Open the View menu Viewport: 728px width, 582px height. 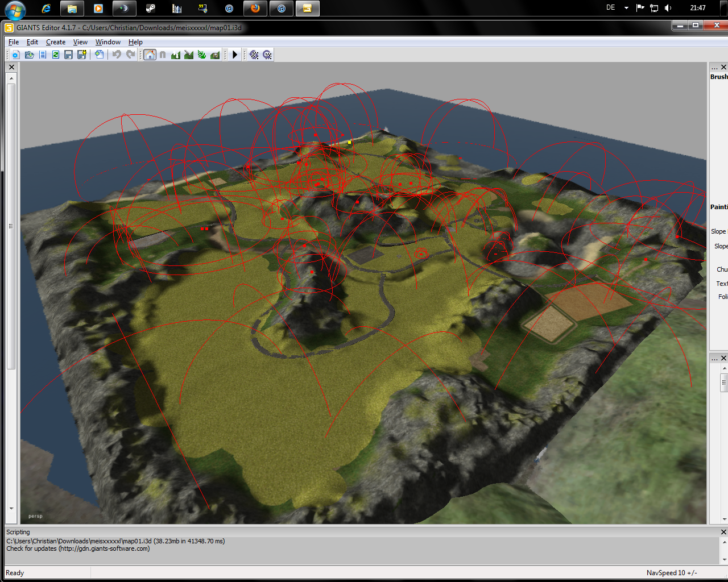point(80,42)
